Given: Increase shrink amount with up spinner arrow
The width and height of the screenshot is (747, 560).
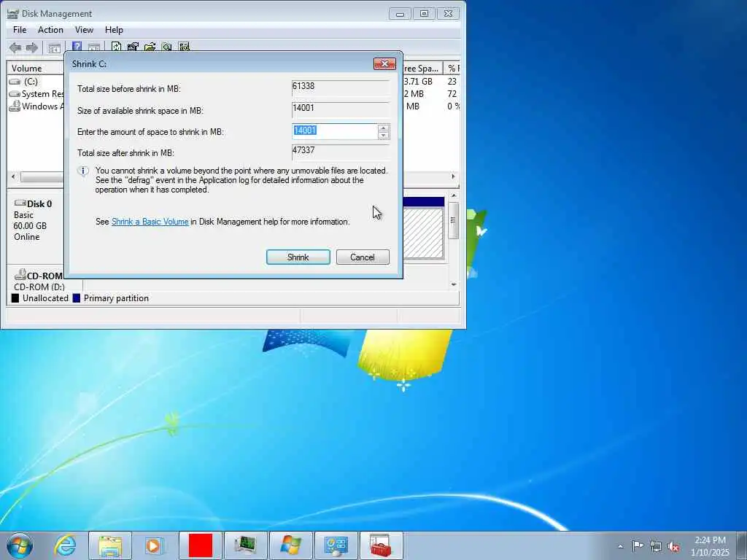Looking at the screenshot, I should (x=384, y=128).
